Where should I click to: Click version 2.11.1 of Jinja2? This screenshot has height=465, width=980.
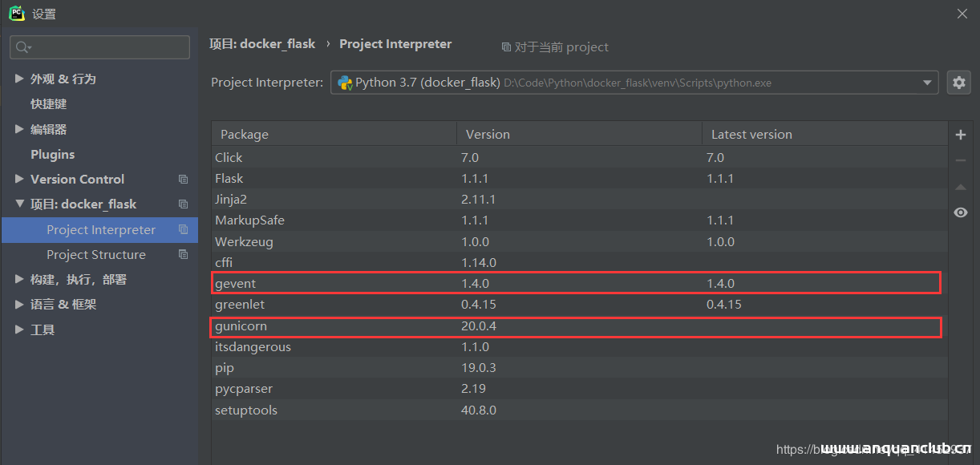[479, 199]
